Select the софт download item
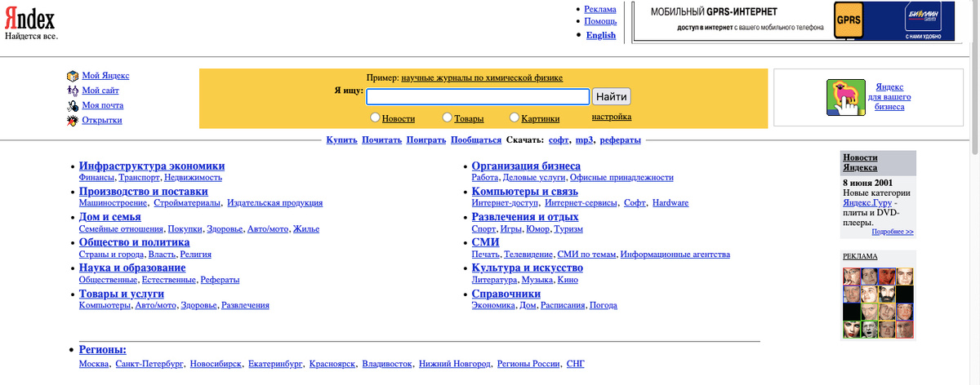This screenshot has height=385, width=980. pyautogui.click(x=559, y=140)
